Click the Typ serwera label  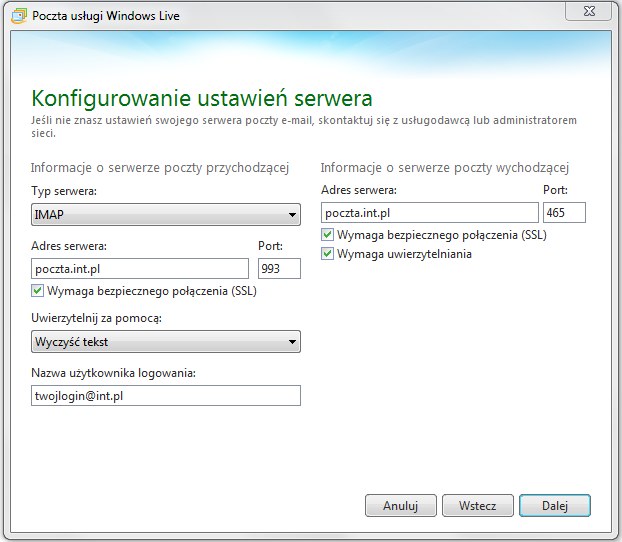coord(64,191)
